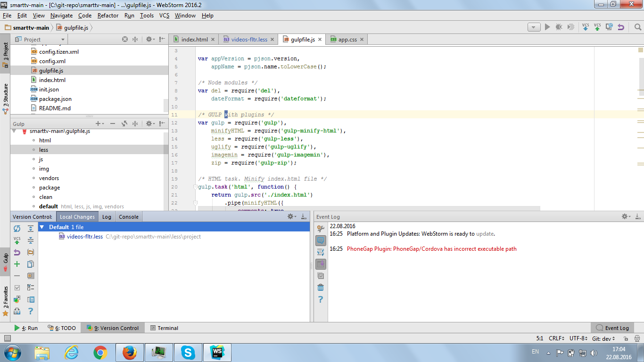Viewport: 644px width, 362px height.
Task: Toggle Show balloons button in Event Log
Action: (321, 240)
